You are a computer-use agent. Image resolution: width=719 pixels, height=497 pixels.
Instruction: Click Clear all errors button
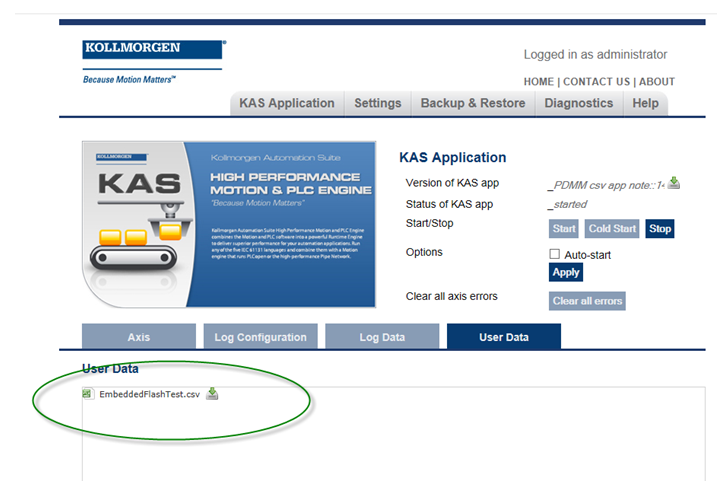[587, 301]
